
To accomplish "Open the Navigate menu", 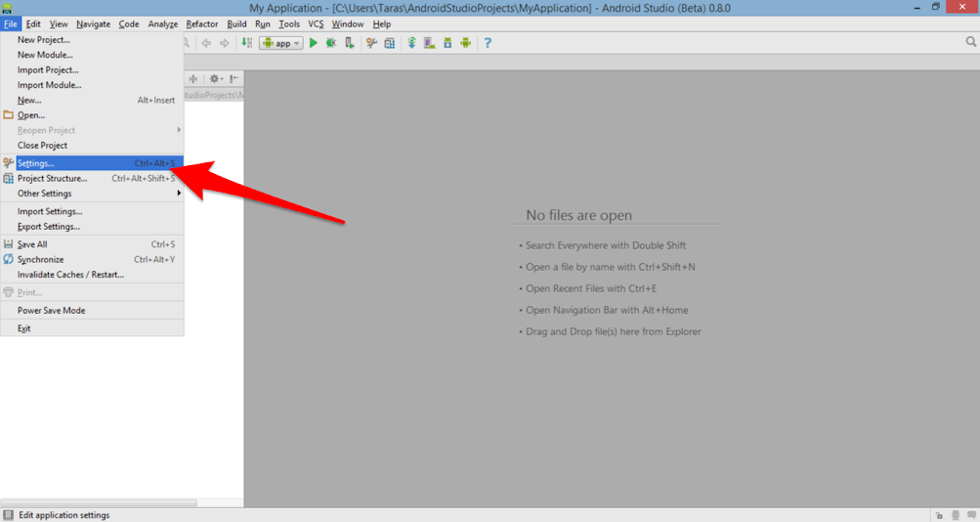I will click(x=93, y=23).
